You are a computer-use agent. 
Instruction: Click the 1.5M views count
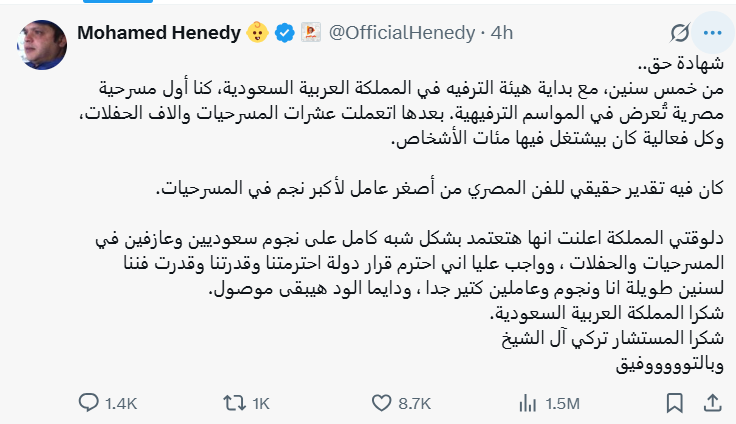click(x=561, y=402)
